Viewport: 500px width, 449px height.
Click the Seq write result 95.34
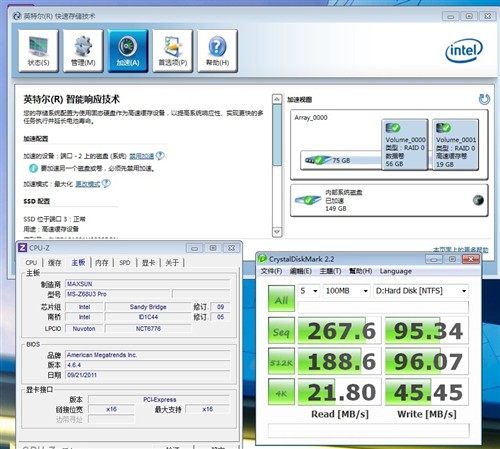(427, 331)
